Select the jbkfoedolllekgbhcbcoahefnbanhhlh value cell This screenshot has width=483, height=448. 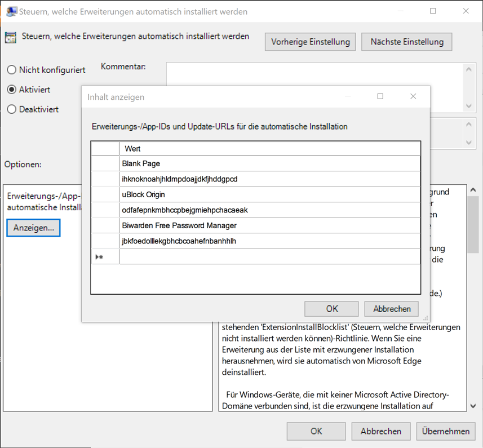point(269,241)
